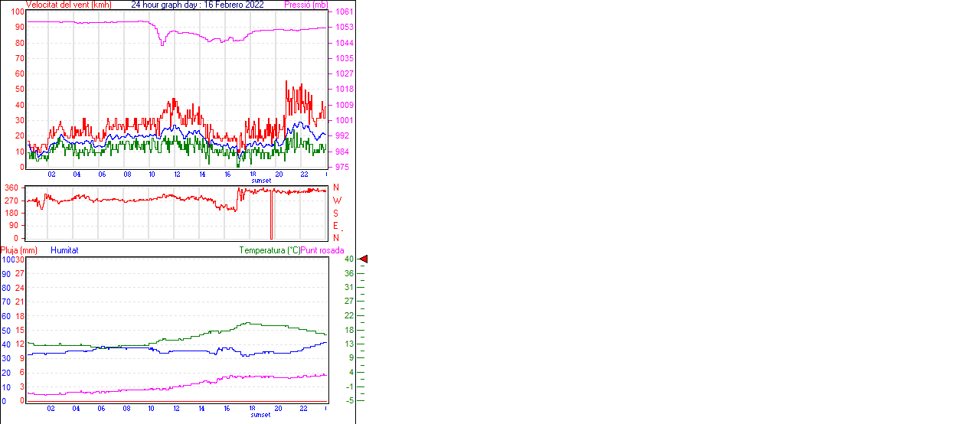Select the 'Pressió (mb)' legend label
The height and width of the screenshot is (424, 980).
click(x=305, y=5)
